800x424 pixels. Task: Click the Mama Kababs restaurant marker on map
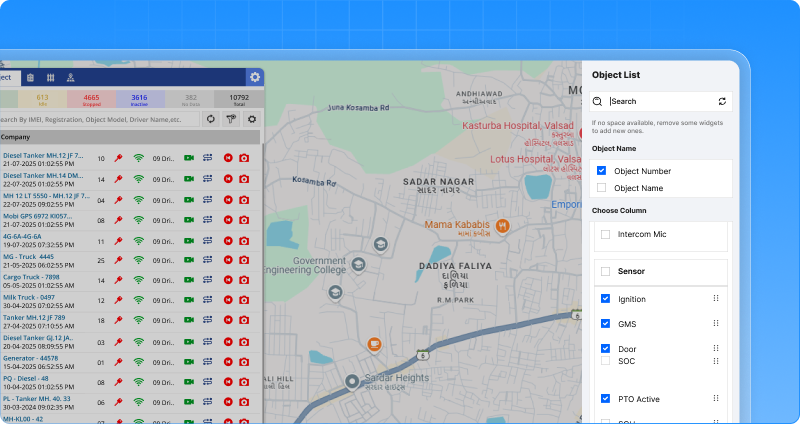pyautogui.click(x=504, y=225)
